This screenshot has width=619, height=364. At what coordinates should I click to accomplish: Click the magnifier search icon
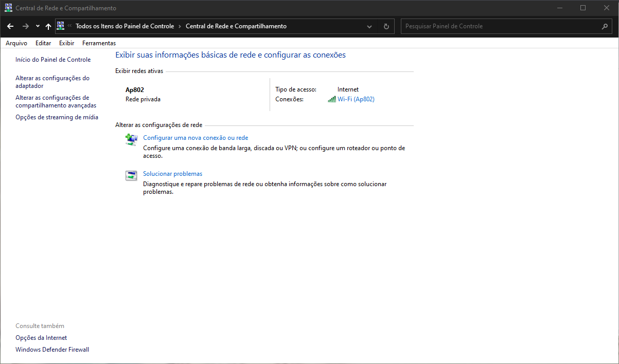[605, 26]
